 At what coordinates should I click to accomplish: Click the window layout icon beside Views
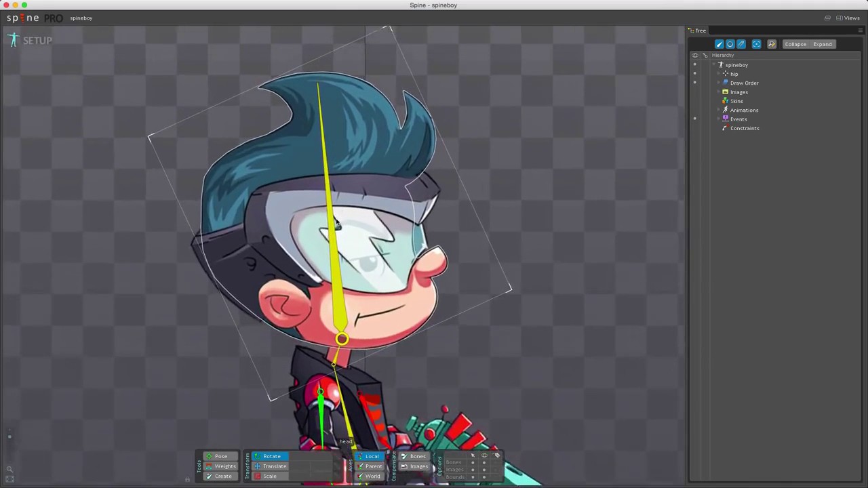(827, 18)
